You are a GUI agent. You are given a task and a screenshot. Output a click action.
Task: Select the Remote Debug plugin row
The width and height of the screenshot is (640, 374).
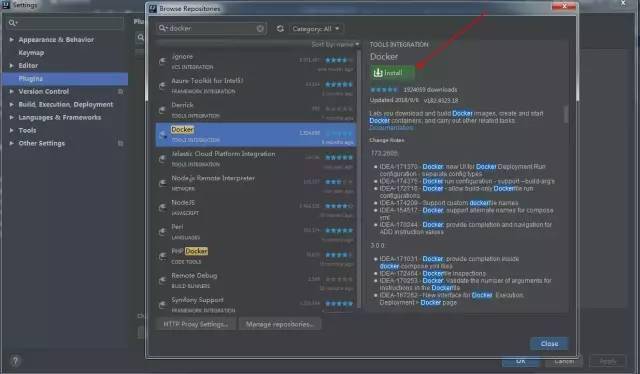[x=256, y=280]
